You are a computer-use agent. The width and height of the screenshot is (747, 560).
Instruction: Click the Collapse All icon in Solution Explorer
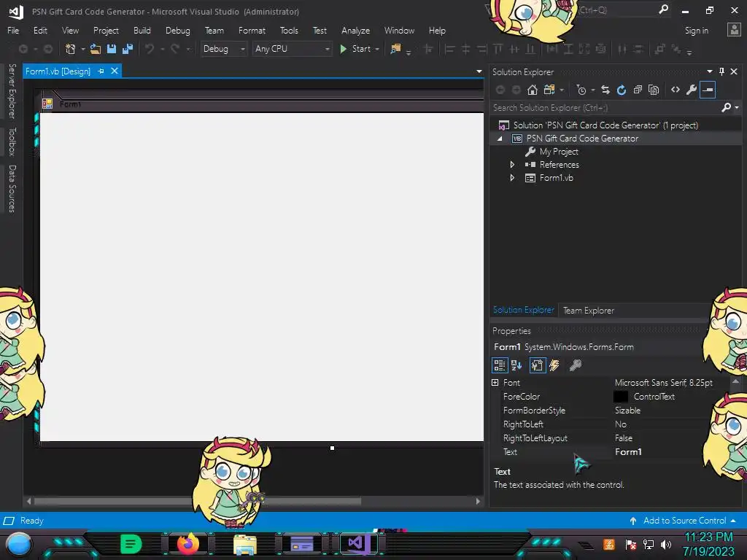[638, 90]
